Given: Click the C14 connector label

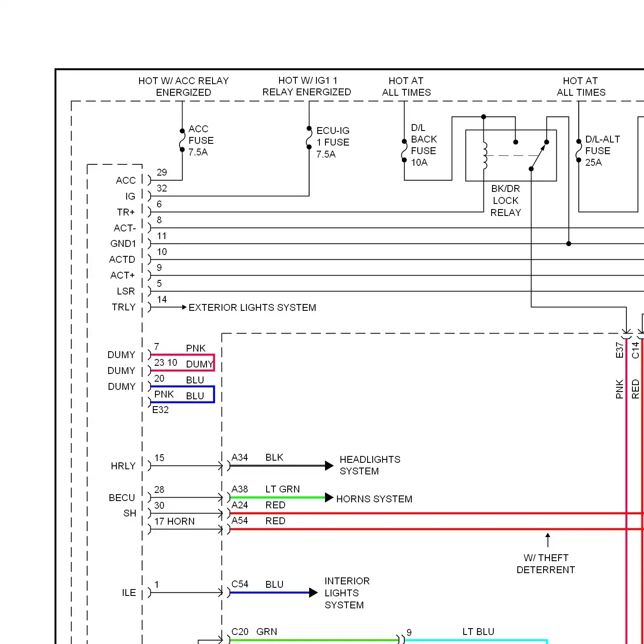Looking at the screenshot, I should pos(635,350).
